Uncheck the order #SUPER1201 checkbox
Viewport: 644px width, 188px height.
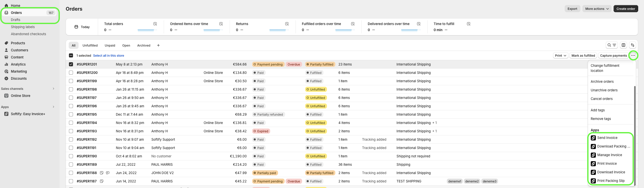[x=71, y=65]
